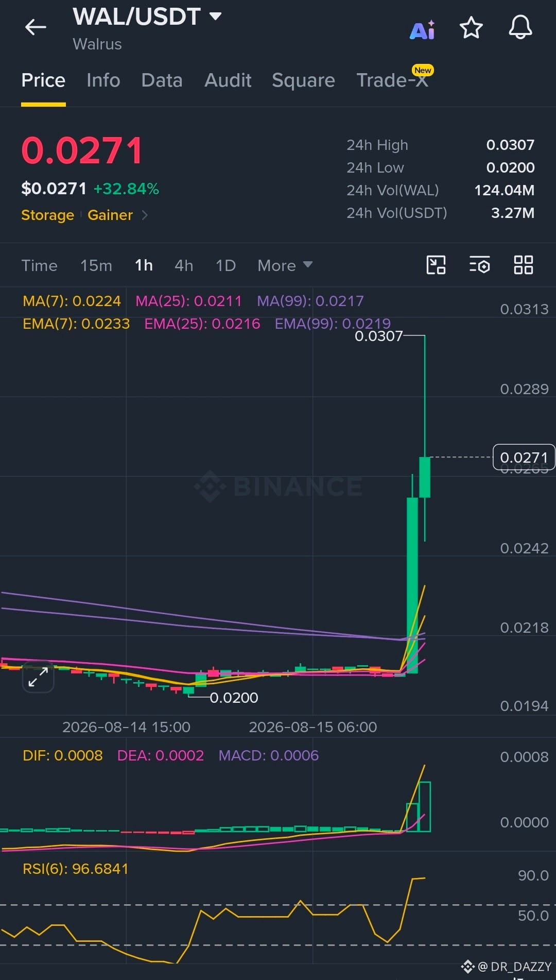Image resolution: width=556 pixels, height=980 pixels.
Task: Tap the current price tag 0.0271 on axis
Action: [524, 457]
